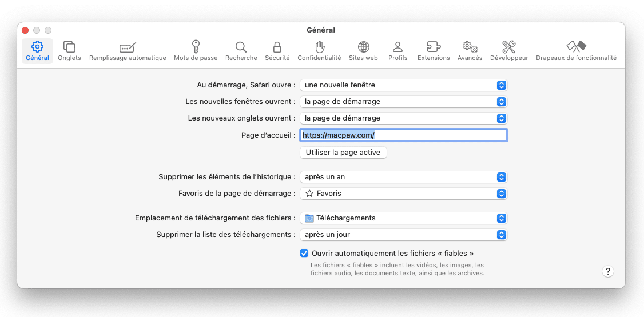Select the Mots de passe key icon

[196, 51]
